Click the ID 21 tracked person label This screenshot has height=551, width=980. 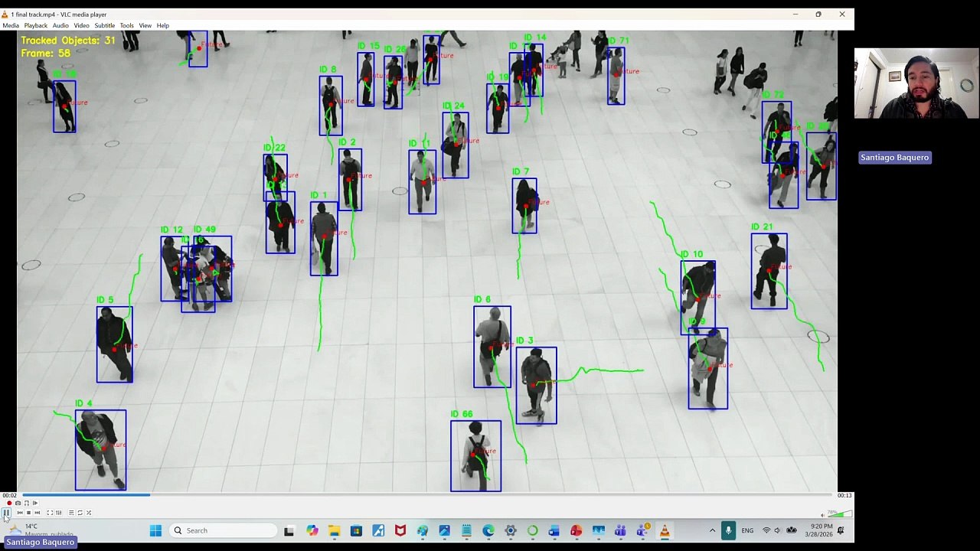click(x=762, y=227)
